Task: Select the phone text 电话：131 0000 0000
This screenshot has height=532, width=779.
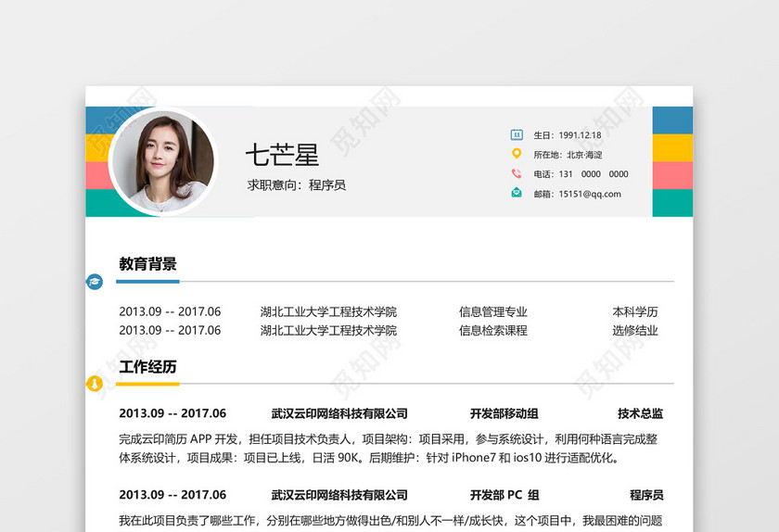Action: (x=581, y=174)
